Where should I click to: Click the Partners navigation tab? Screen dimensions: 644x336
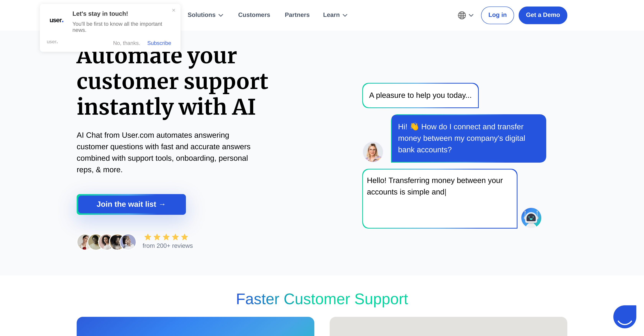point(297,15)
